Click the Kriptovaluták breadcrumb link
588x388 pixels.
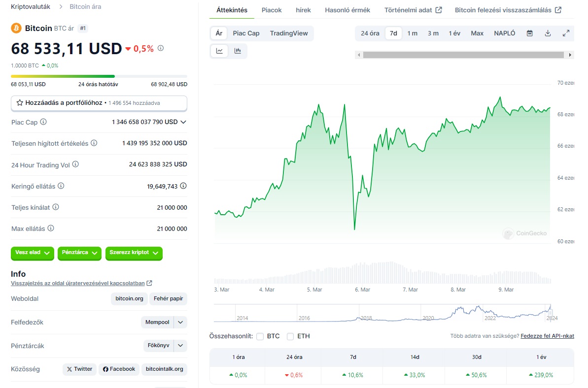(31, 7)
